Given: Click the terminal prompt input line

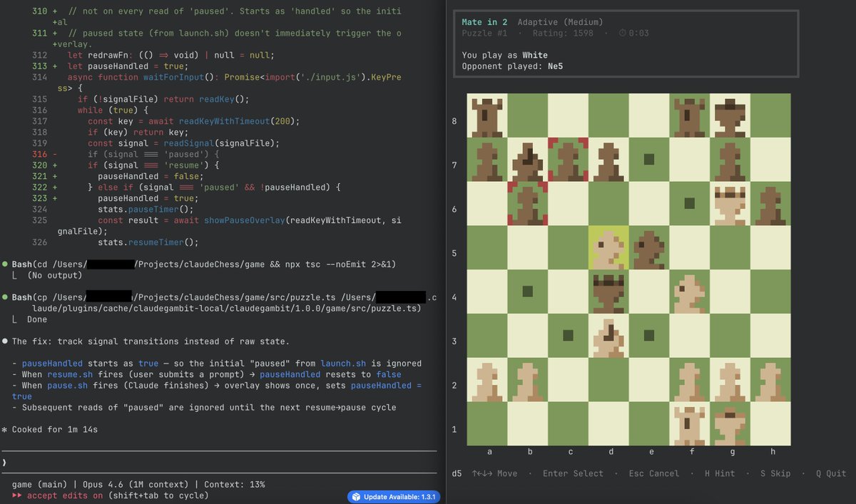Looking at the screenshot, I should [x=220, y=462].
